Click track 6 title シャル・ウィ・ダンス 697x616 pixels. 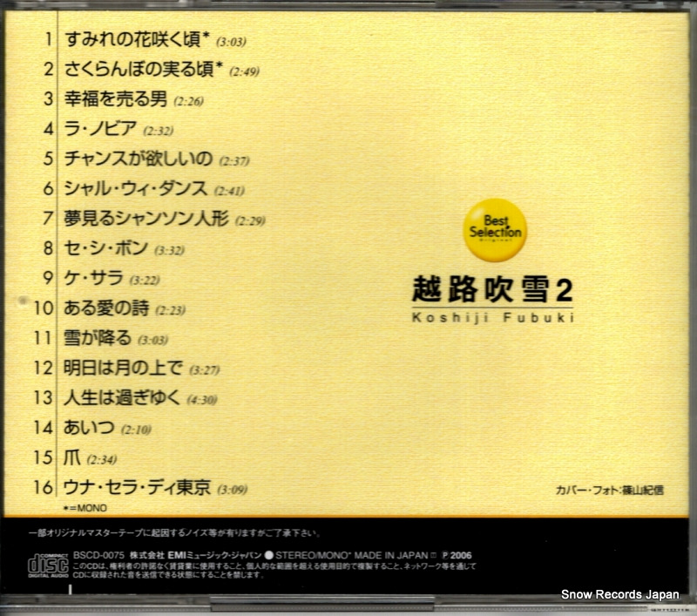[136, 188]
